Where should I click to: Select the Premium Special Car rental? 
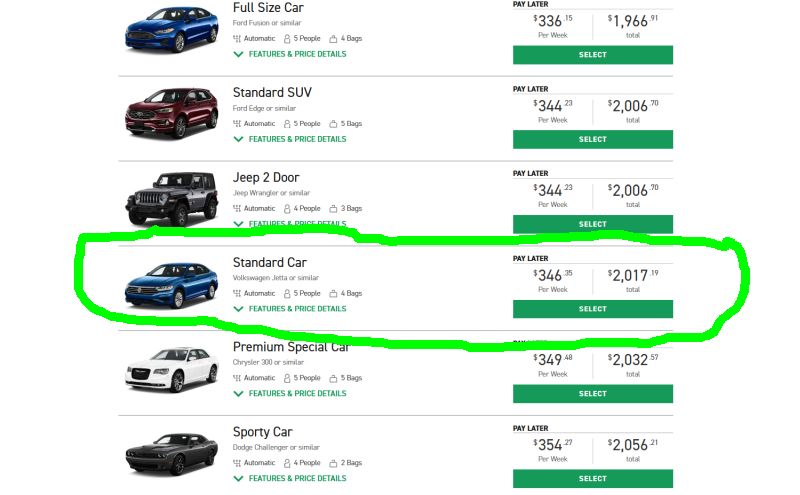592,394
